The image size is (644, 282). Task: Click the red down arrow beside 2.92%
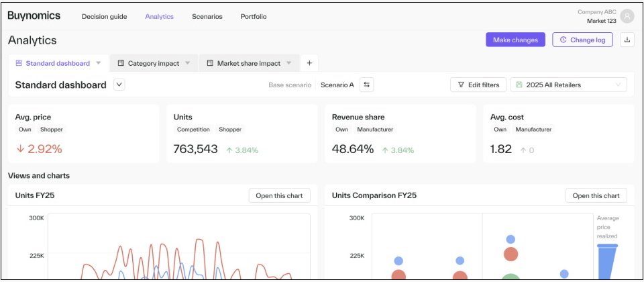[20, 149]
